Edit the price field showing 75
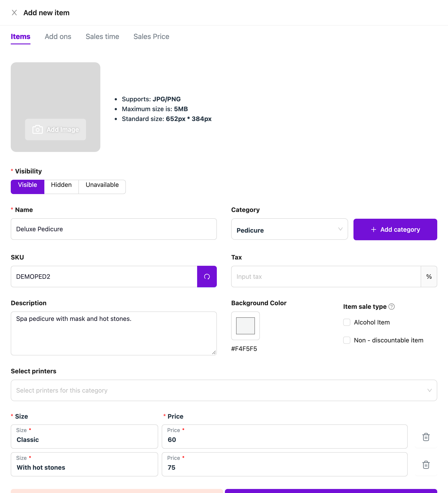 (x=284, y=464)
